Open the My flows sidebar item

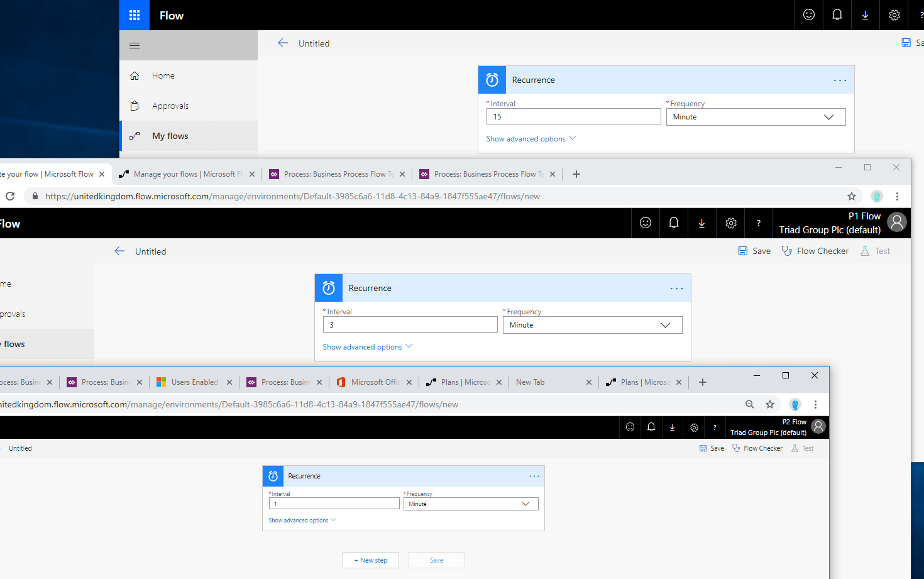tap(189, 136)
